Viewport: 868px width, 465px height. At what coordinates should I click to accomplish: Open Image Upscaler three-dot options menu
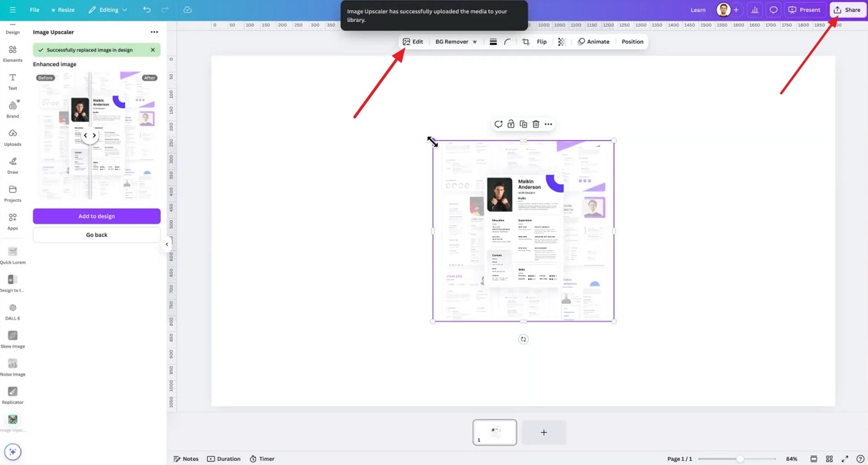pyautogui.click(x=154, y=32)
